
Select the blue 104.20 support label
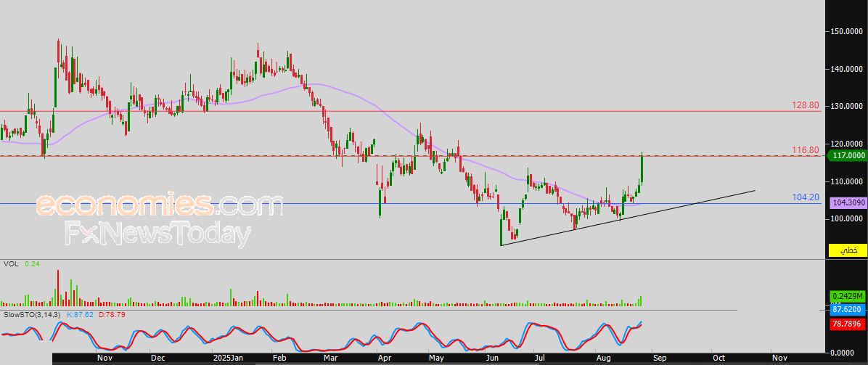coord(806,197)
